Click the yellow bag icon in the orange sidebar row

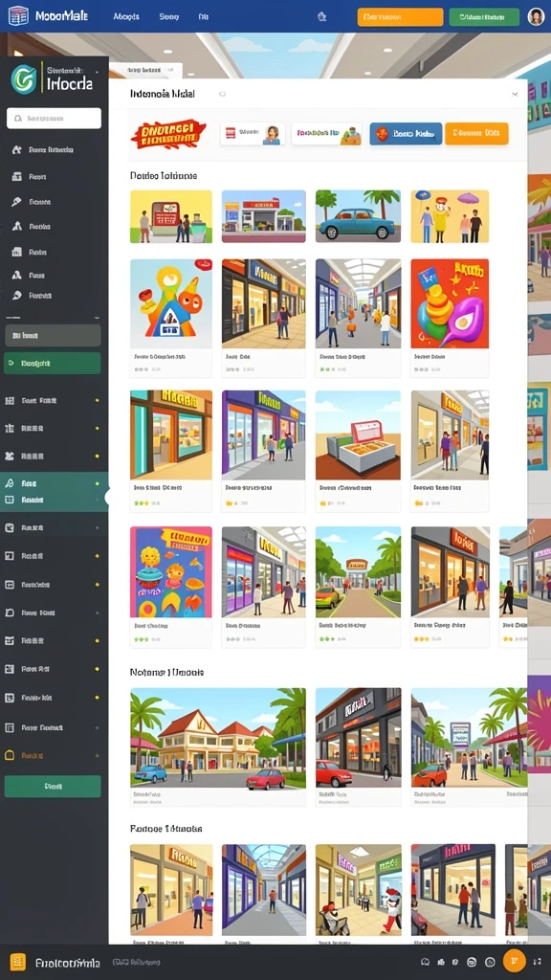pyautogui.click(x=10, y=755)
